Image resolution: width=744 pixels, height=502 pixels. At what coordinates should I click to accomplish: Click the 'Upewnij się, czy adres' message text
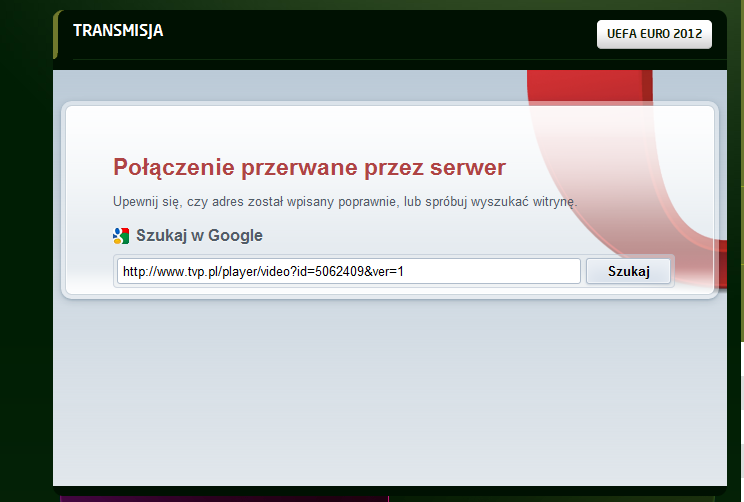pos(345,202)
